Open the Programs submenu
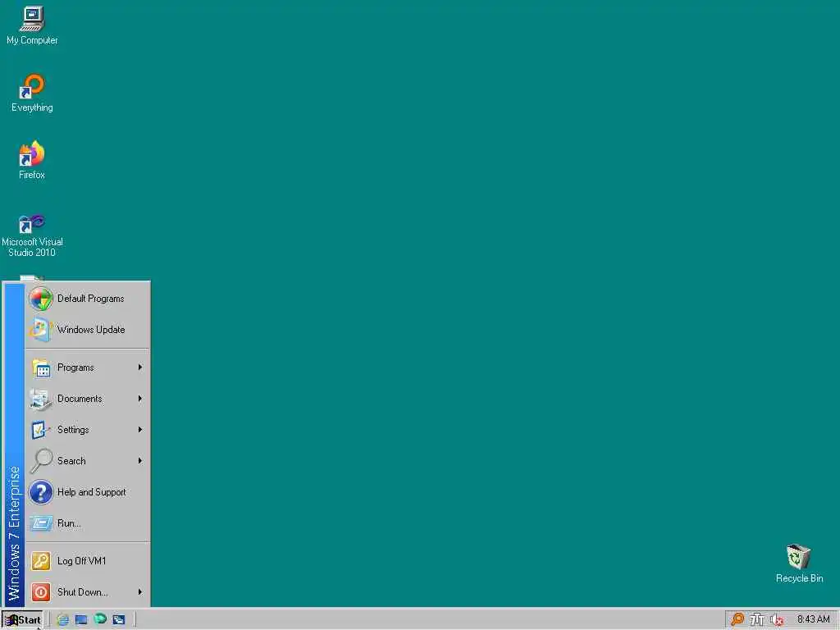This screenshot has height=630, width=840. (x=88, y=367)
